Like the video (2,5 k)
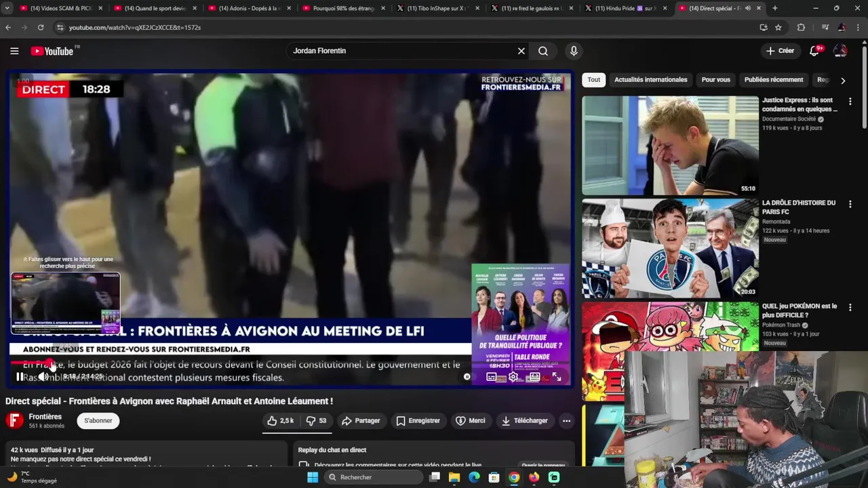The height and width of the screenshot is (488, 868). coord(281,421)
